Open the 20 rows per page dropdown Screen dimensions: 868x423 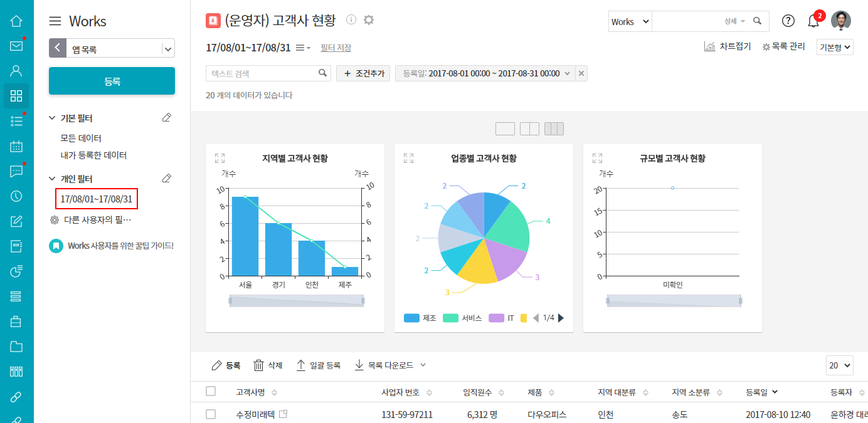tap(840, 365)
